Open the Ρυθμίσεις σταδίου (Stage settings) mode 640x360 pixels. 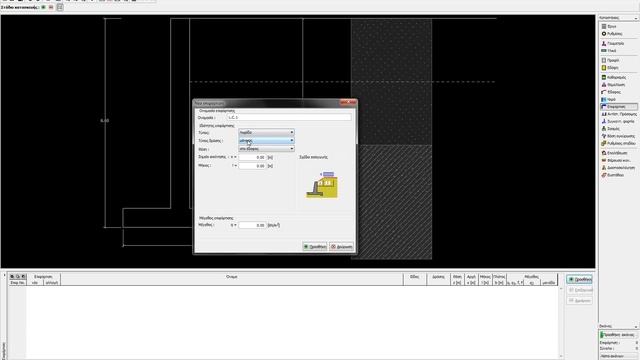[618, 143]
